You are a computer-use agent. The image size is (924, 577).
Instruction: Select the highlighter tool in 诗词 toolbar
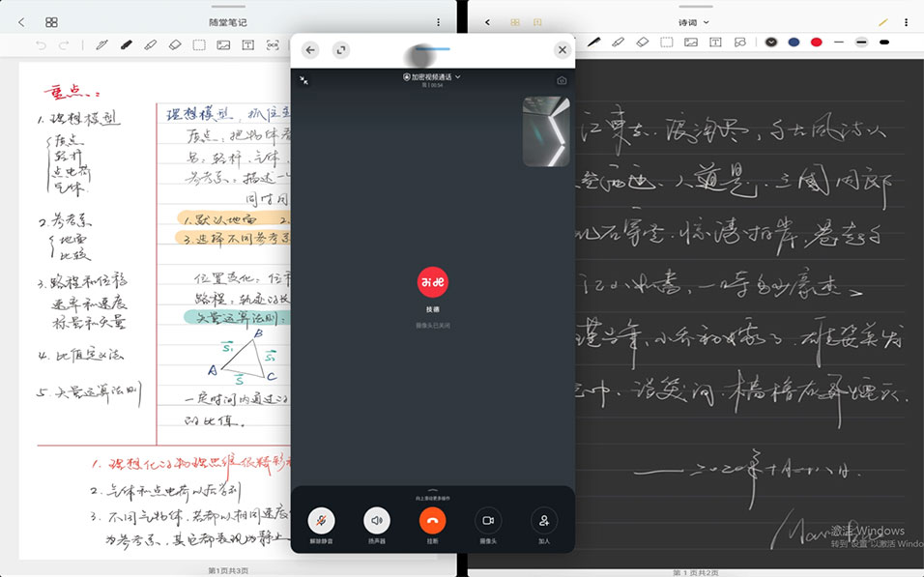[x=618, y=43]
